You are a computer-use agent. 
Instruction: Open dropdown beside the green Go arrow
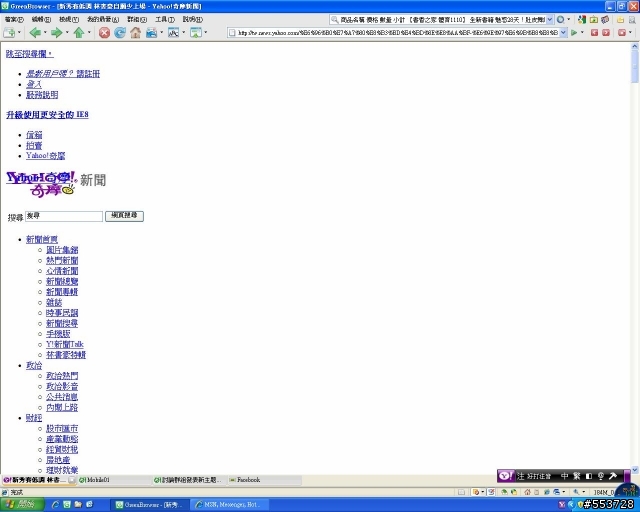coord(582,33)
